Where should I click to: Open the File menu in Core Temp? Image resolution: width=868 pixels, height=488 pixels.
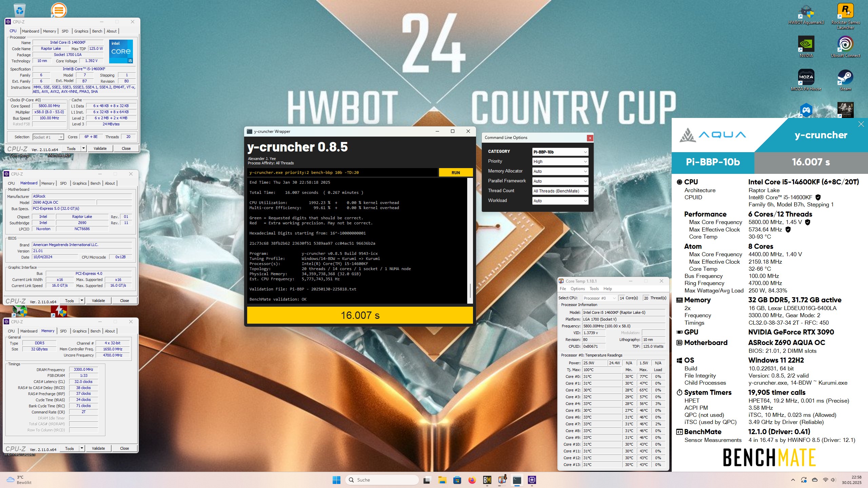(563, 289)
